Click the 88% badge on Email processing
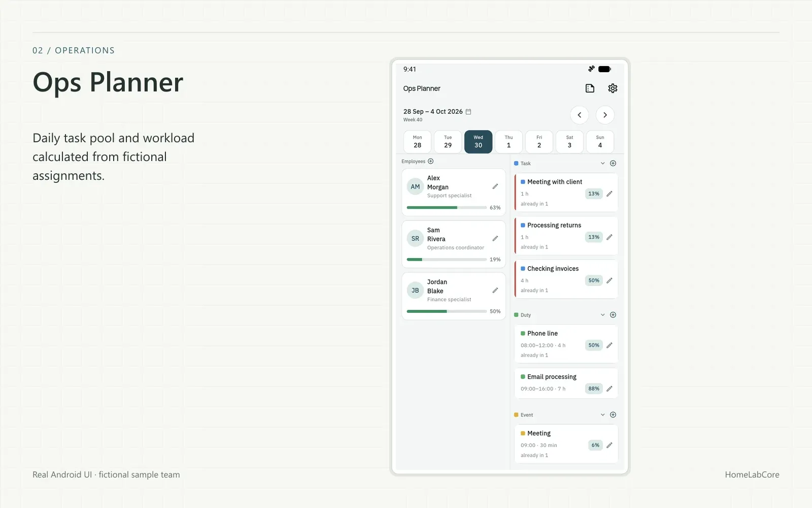The image size is (812, 508). (594, 389)
